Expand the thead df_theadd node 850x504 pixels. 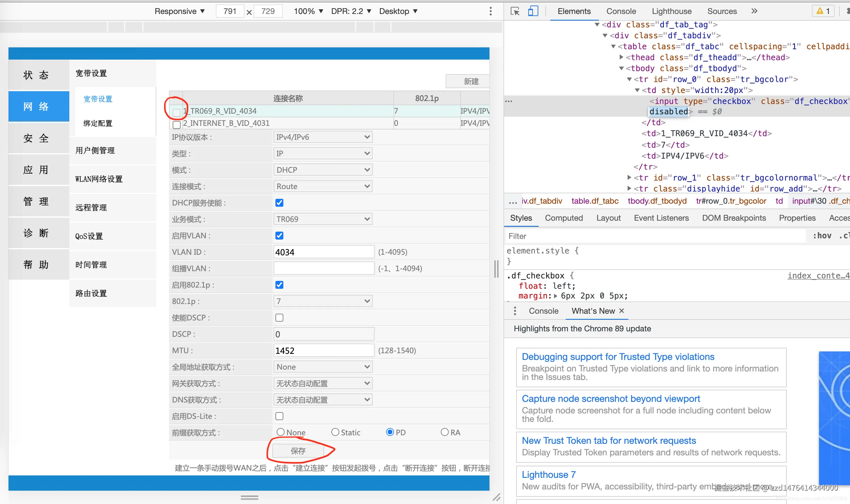621,57
